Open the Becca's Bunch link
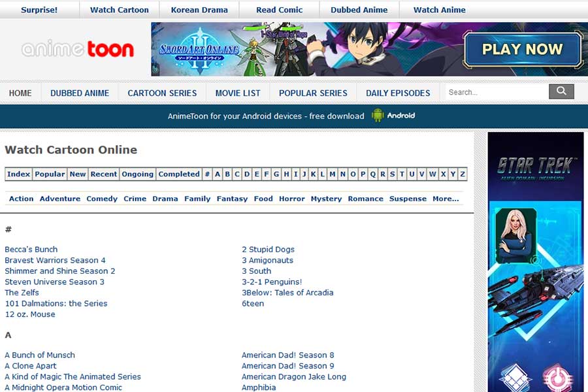Screen dimensions: 588x392 click(31, 250)
